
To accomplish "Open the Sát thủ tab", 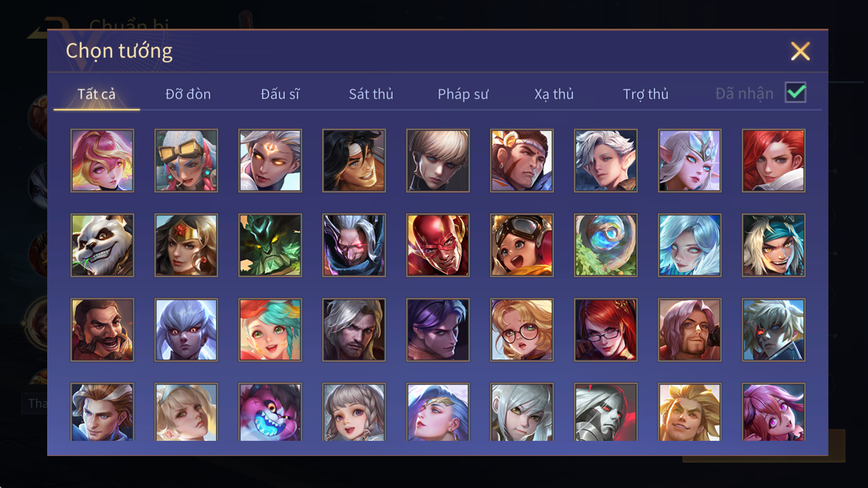I will pyautogui.click(x=371, y=94).
